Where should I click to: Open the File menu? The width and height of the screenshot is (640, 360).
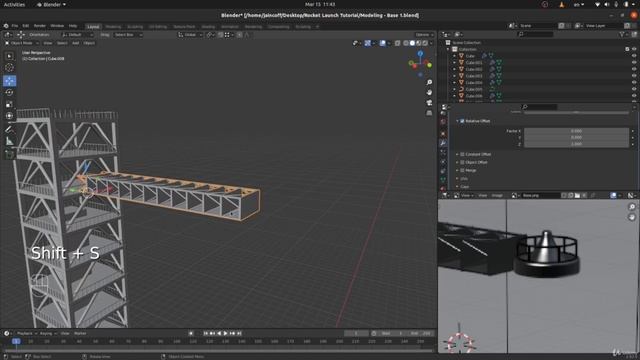click(15, 26)
